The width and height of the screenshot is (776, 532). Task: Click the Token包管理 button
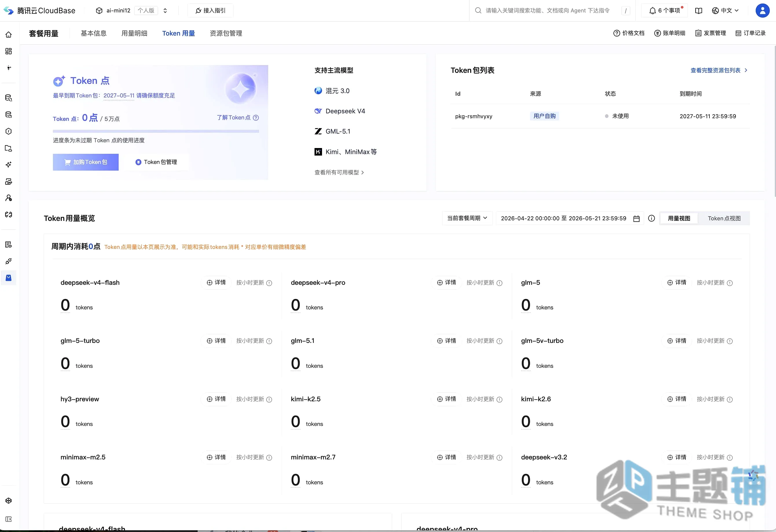coord(156,162)
